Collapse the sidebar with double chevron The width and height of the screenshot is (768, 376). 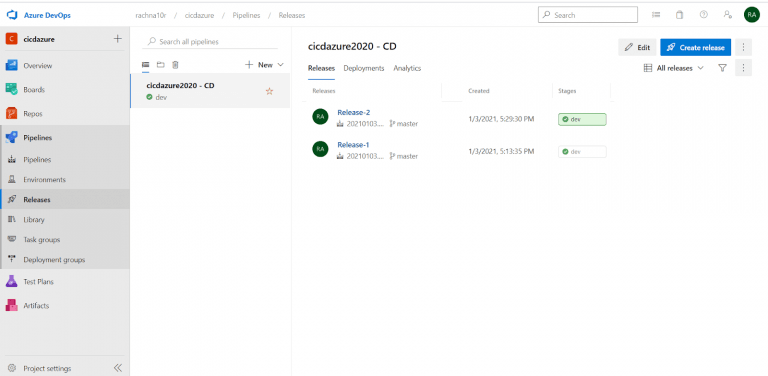click(x=118, y=368)
